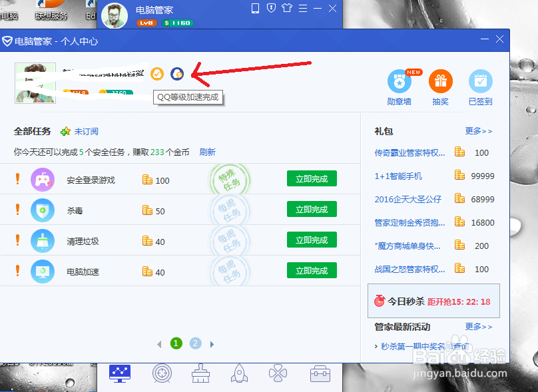Image resolution: width=538 pixels, height=392 pixels.
Task: Click the avatar in the 电脑管家 main window
Action: (x=115, y=15)
